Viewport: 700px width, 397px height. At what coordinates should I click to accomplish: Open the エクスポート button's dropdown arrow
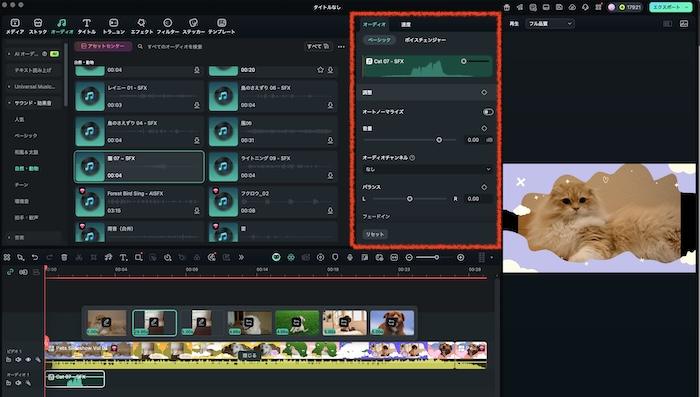click(x=687, y=7)
